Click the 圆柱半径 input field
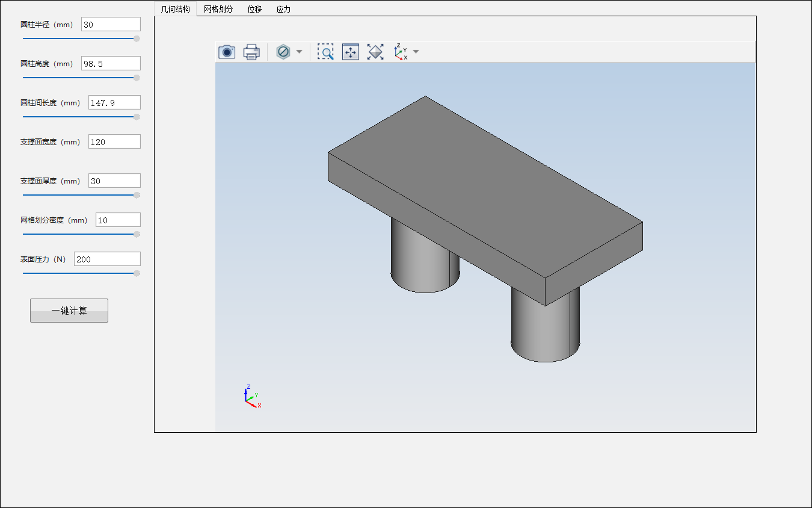 [111, 24]
